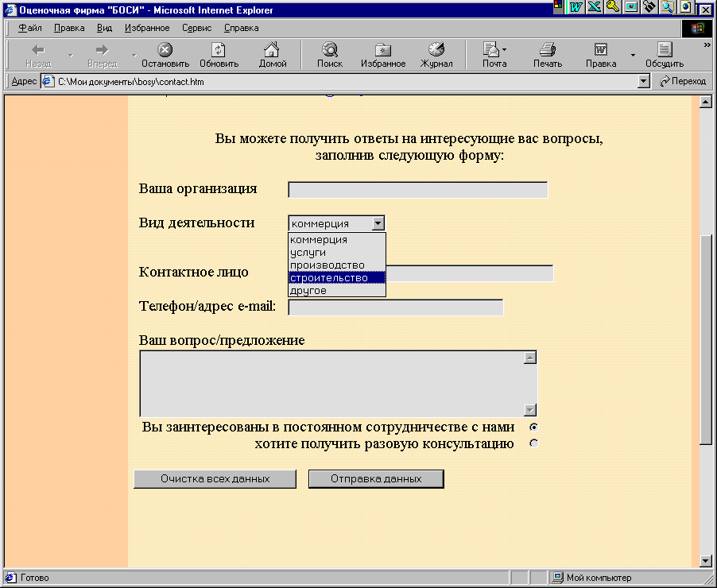This screenshot has width=717, height=588.
Task: Choose услуги from the dropdown list
Action: 337,253
